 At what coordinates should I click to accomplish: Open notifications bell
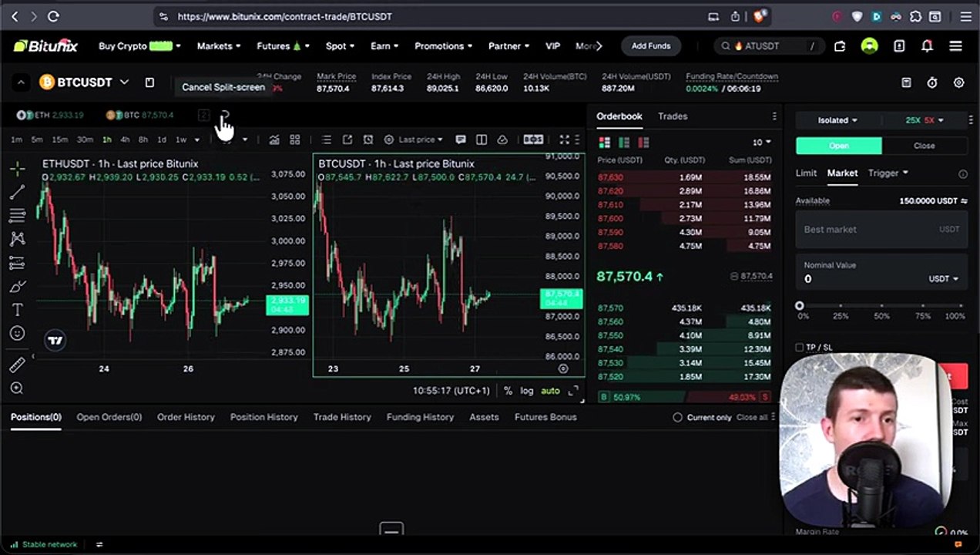[x=927, y=46]
